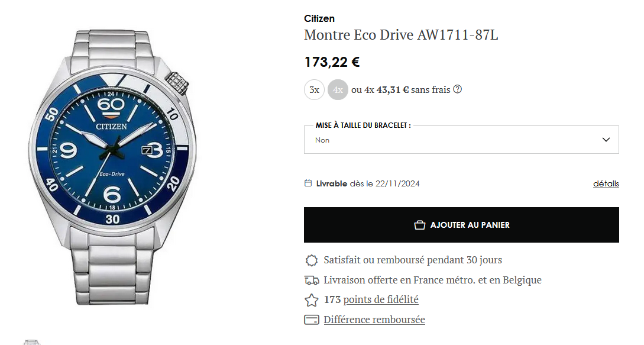Click the refund card icon
The image size is (644, 345).
[312, 320]
